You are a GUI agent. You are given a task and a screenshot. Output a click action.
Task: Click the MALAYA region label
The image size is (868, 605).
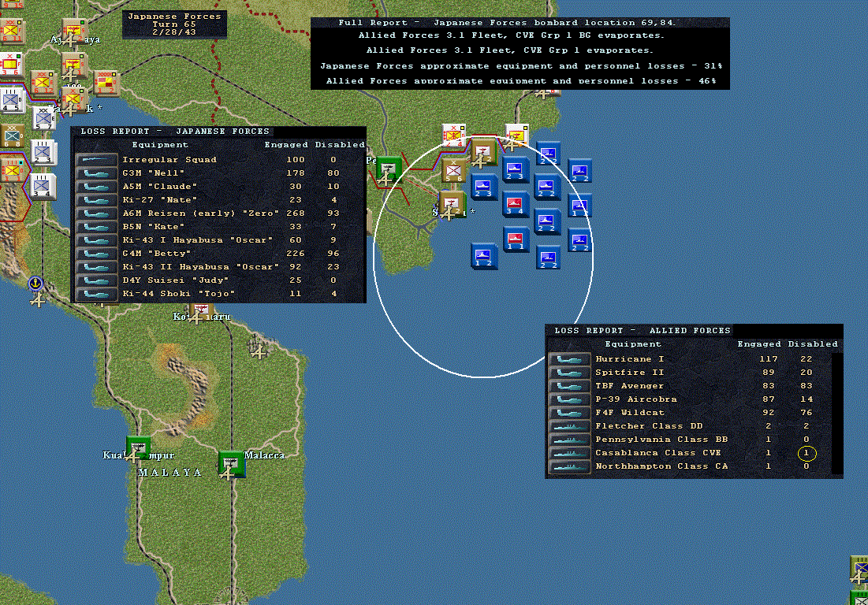point(170,473)
